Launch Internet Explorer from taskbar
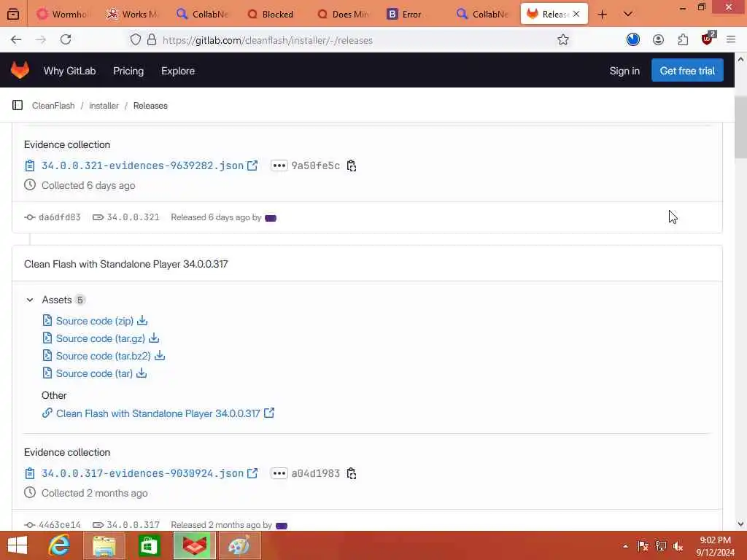The height and width of the screenshot is (560, 747). (59, 545)
